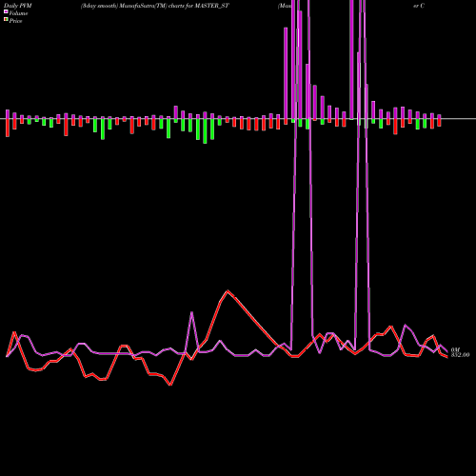This screenshot has height=476, width=476.
Task: Click the MunafaSutra charts for MASTER_ST heading
Action: pos(154,6)
